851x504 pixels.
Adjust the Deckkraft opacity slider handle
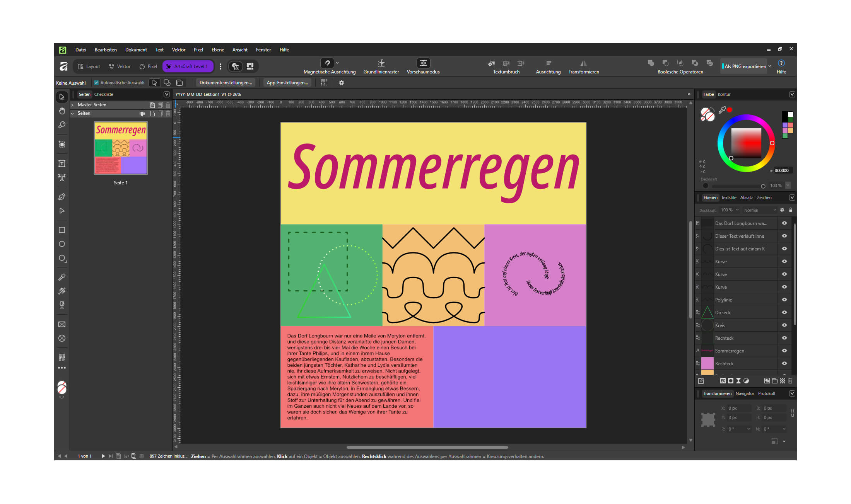coord(763,186)
